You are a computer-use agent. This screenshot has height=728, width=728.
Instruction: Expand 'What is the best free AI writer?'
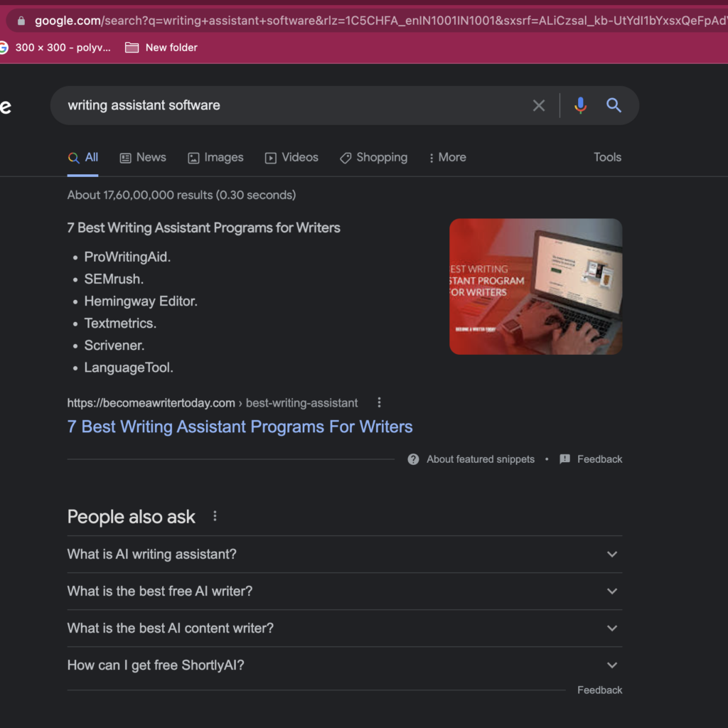[345, 591]
